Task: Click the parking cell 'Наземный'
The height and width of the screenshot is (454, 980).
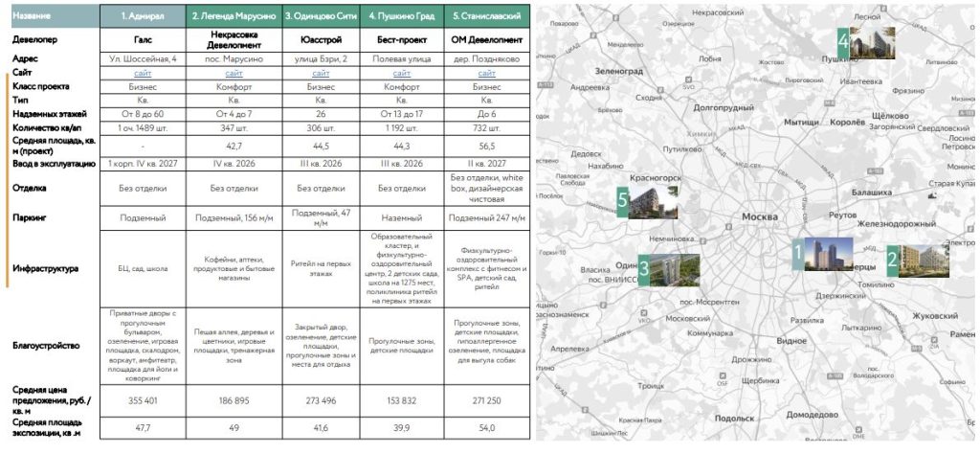Action: point(401,218)
